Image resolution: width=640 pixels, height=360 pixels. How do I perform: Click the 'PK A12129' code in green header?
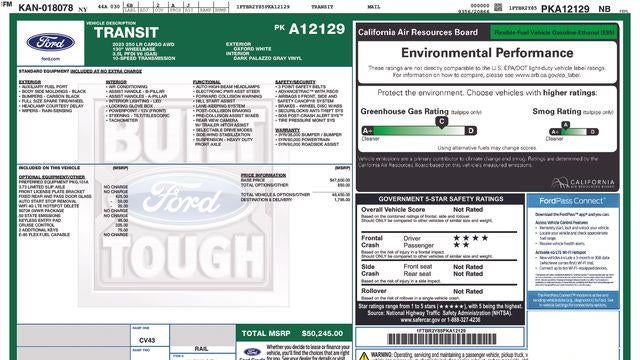tap(309, 29)
